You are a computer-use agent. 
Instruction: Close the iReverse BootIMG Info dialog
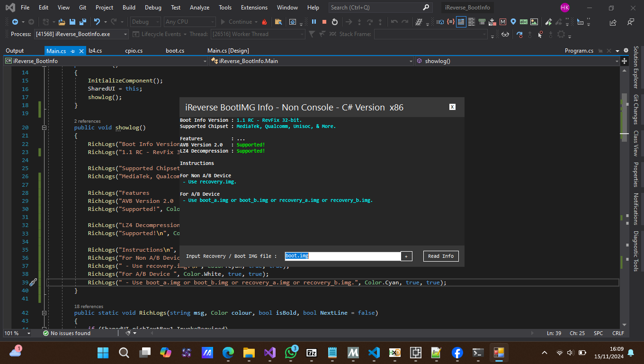452,107
